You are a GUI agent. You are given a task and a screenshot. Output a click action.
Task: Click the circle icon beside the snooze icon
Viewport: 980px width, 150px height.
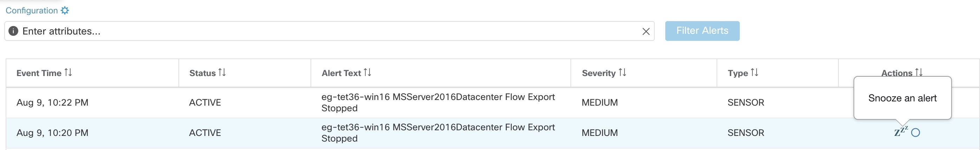point(916,132)
